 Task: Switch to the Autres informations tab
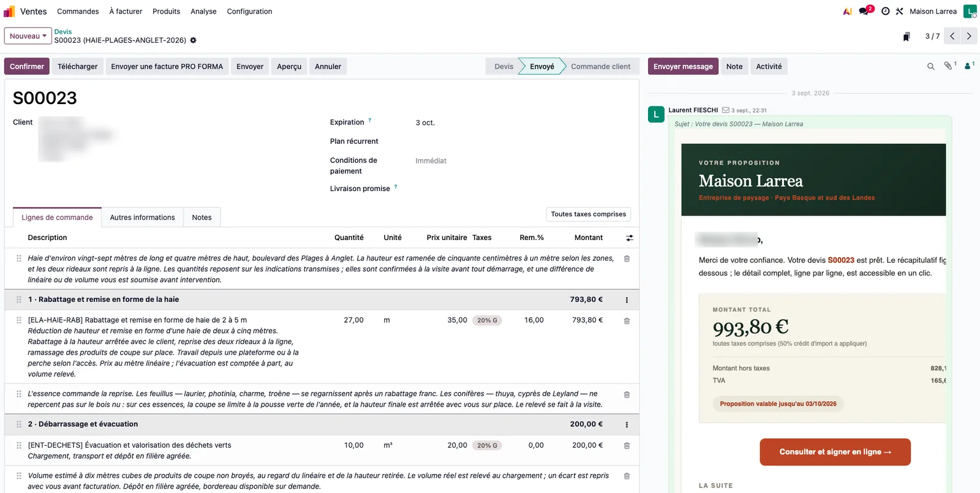pos(142,217)
